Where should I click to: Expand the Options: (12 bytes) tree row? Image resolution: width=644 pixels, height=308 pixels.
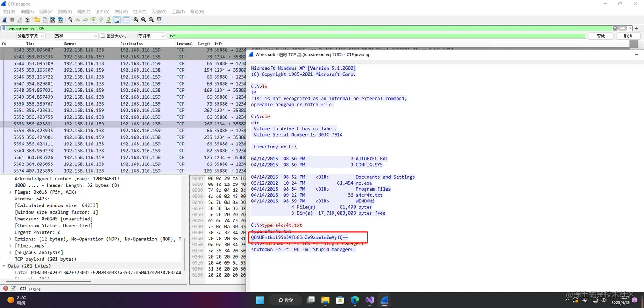click(10, 239)
